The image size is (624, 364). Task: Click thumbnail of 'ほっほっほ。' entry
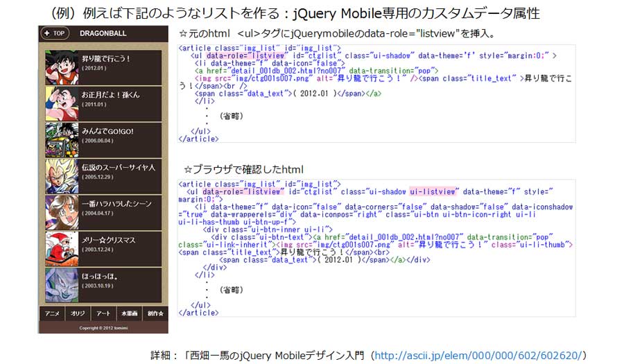[62, 285]
